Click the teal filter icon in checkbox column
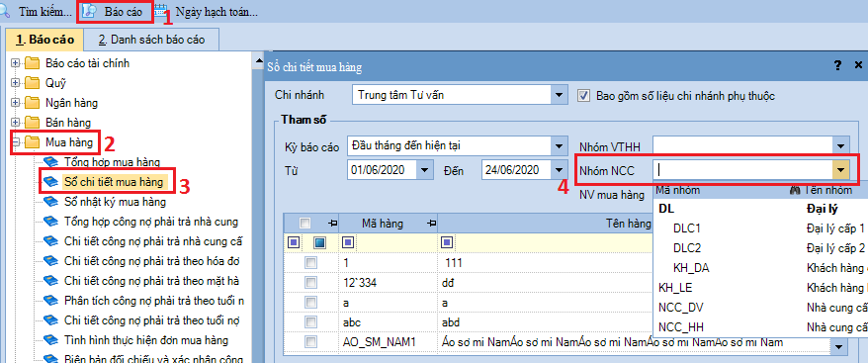This screenshot has width=868, height=364. [x=319, y=242]
